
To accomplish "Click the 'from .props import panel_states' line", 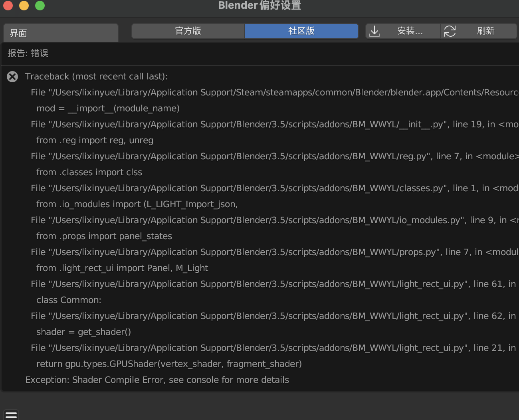I will (104, 236).
